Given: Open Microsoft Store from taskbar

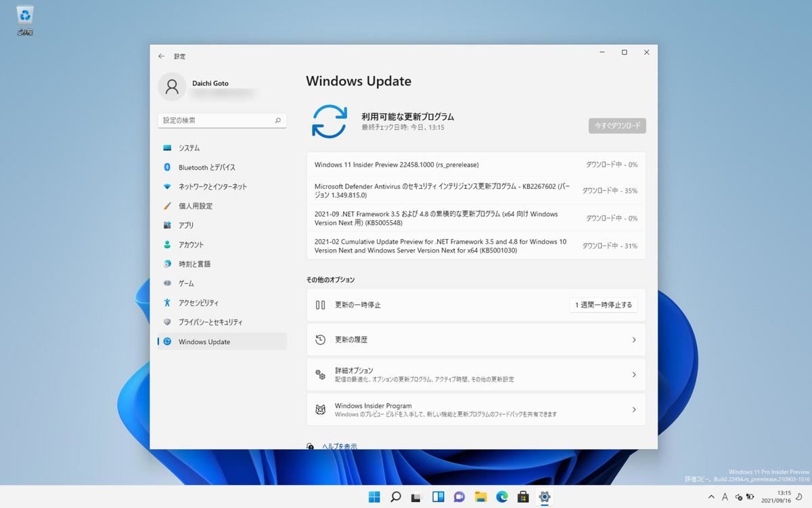Looking at the screenshot, I should tap(523, 497).
